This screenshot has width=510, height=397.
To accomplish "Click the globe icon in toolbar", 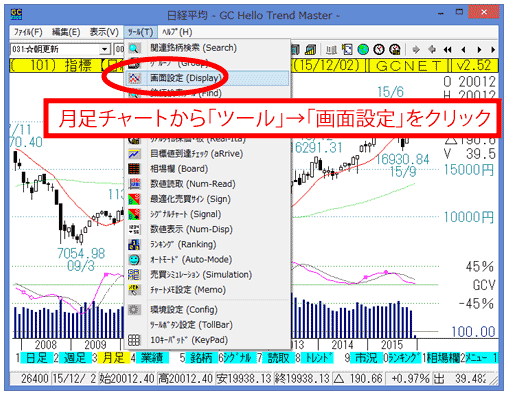I will 363,50.
